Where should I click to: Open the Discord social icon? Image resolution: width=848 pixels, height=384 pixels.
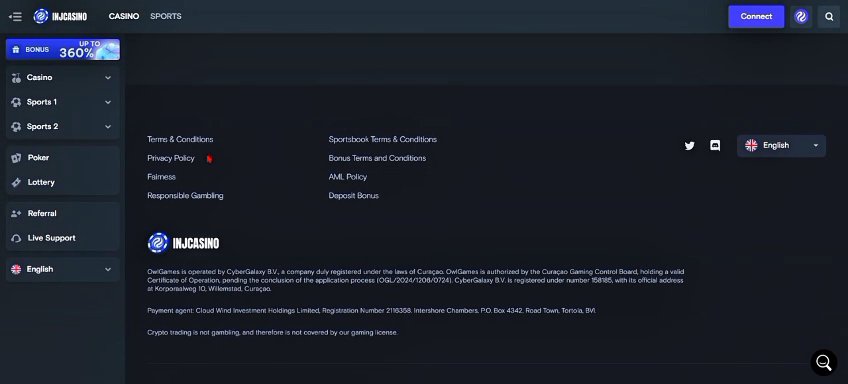click(715, 145)
